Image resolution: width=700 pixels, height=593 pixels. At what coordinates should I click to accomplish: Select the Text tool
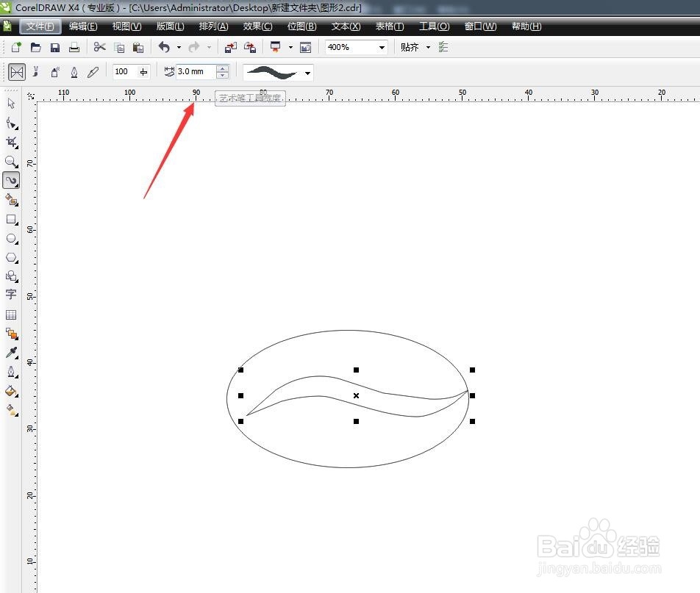pos(11,294)
